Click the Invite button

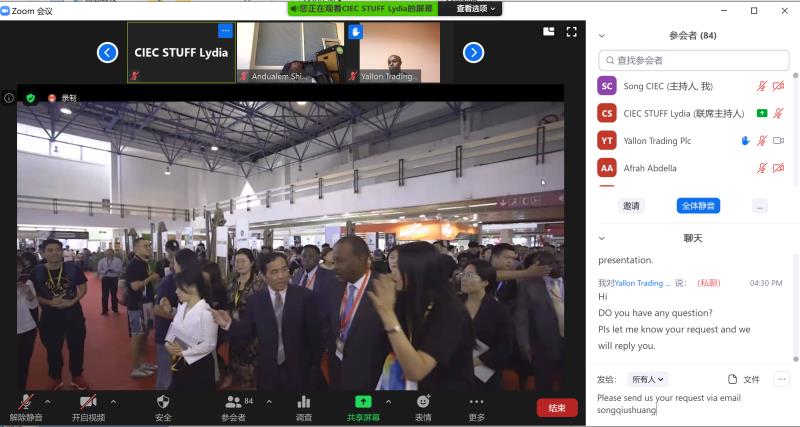(x=631, y=206)
